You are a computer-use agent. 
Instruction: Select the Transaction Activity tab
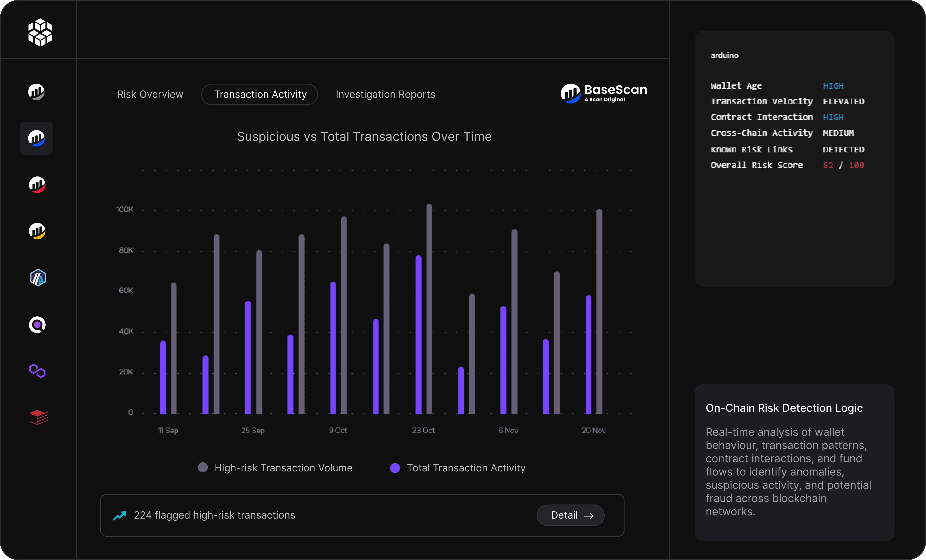point(260,94)
